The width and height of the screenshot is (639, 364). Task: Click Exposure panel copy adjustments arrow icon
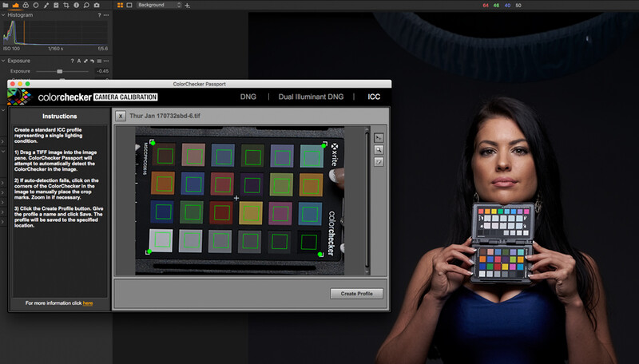(x=85, y=61)
